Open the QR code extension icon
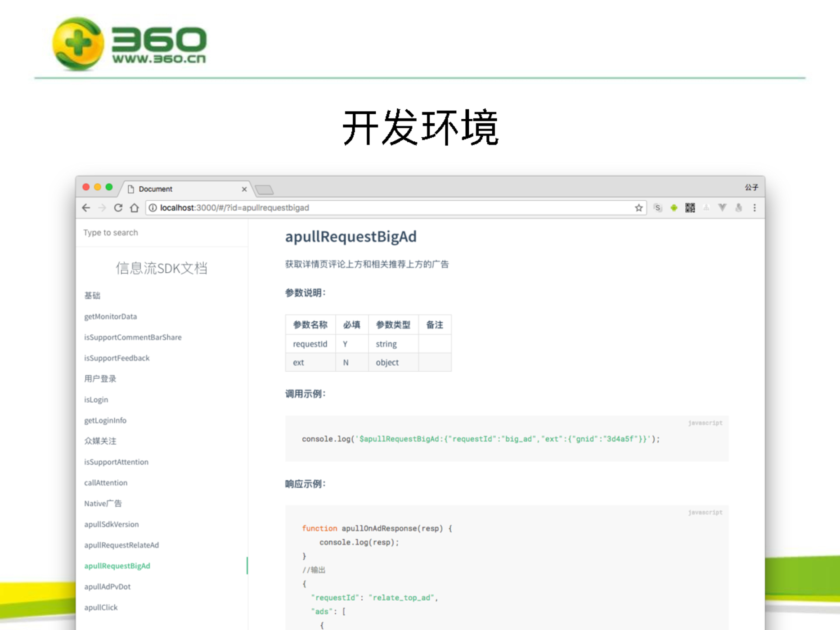 point(690,208)
